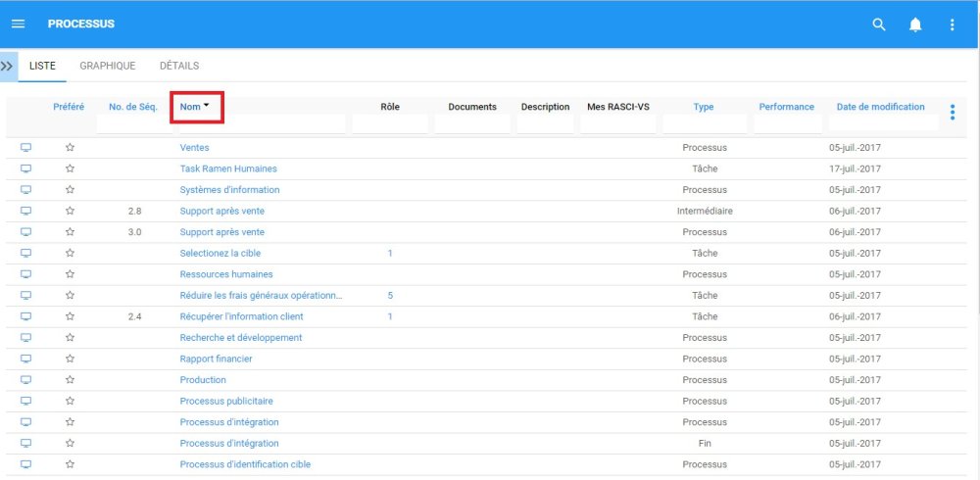Viewport: 980px width, 480px height.
Task: Switch to the LISTE tab
Action: click(42, 66)
